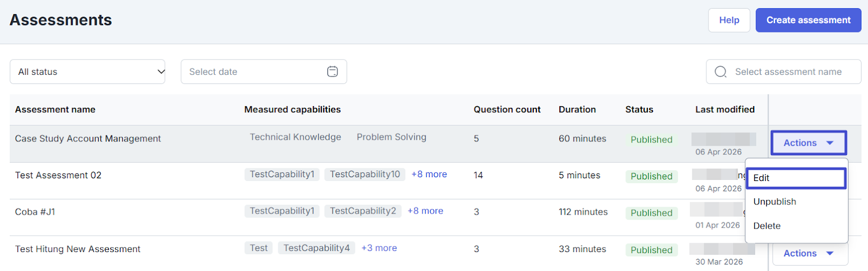Viewport: 868px width, 271px height.
Task: Click the Create assessment button
Action: (808, 20)
